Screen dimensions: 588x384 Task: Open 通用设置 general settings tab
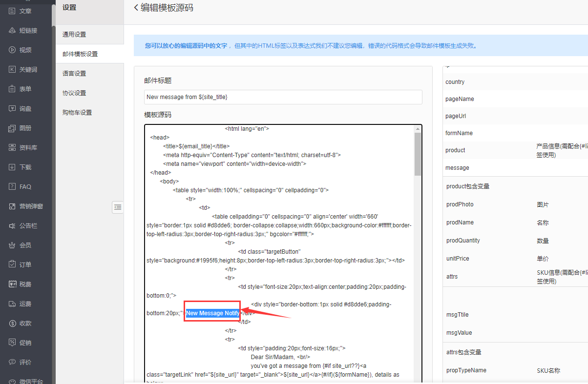pyautogui.click(x=74, y=35)
